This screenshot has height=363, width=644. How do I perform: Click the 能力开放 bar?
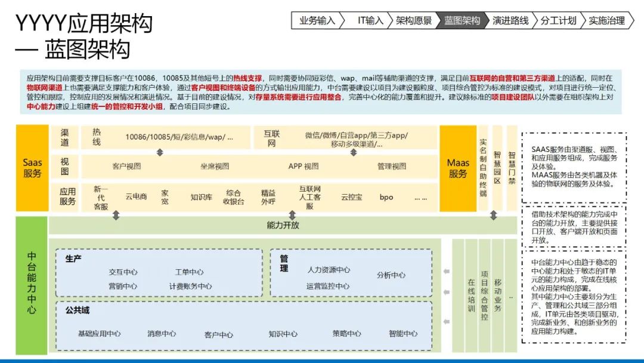pyautogui.click(x=283, y=225)
